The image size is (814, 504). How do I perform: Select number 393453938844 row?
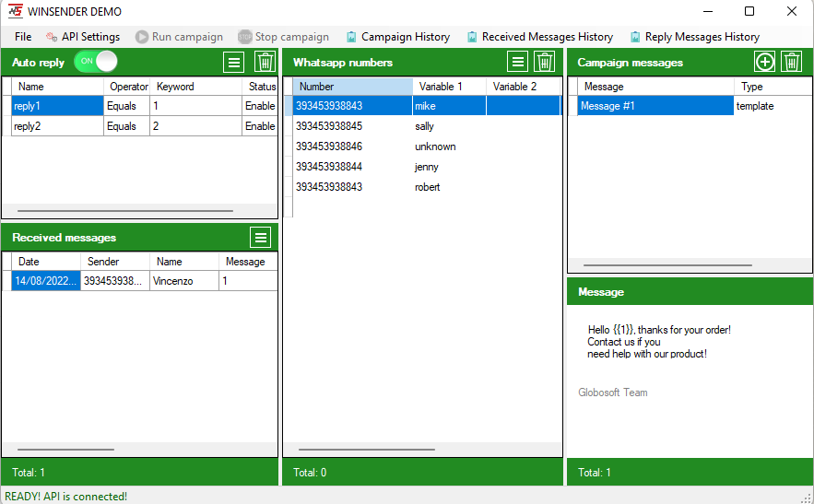tap(427, 167)
